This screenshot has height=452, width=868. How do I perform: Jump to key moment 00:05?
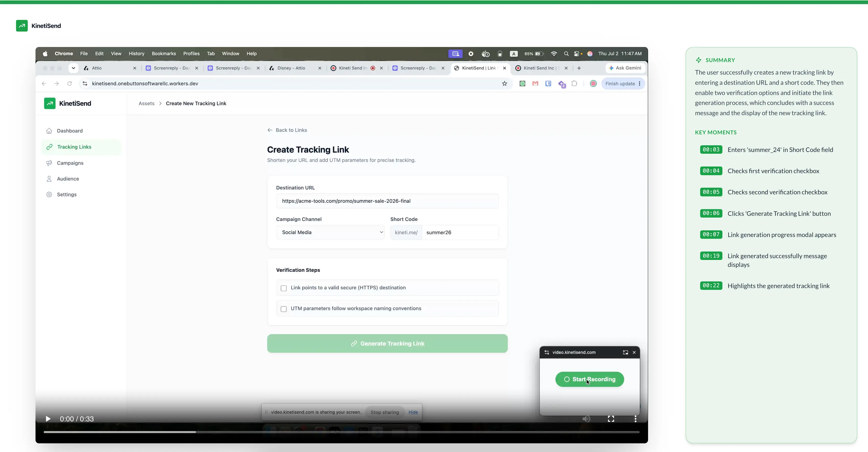[x=711, y=192]
